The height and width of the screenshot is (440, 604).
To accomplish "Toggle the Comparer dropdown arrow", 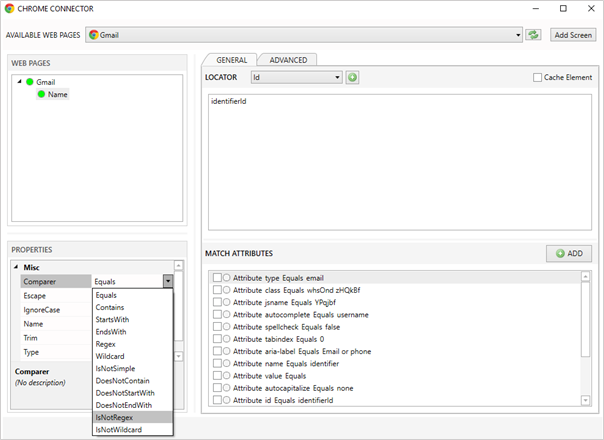I will click(x=168, y=281).
